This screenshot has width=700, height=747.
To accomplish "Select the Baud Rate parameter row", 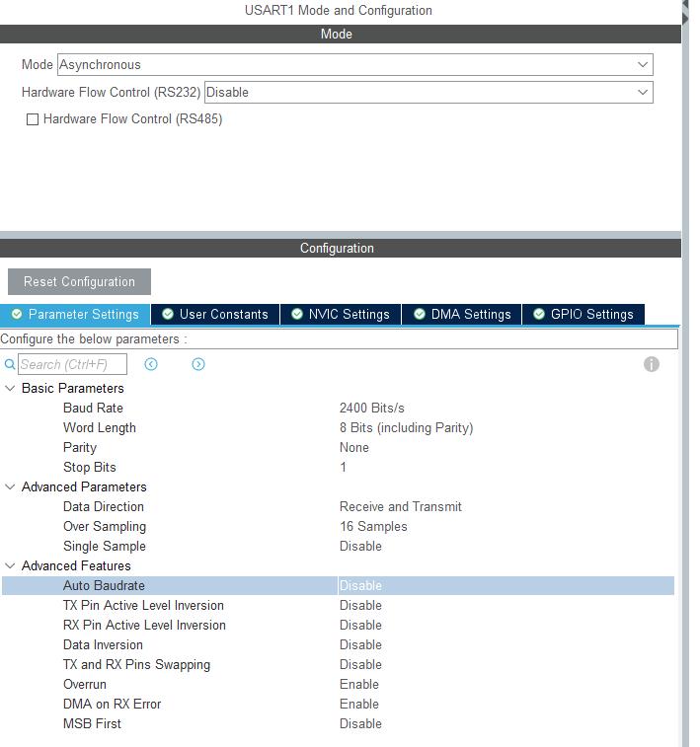I will (94, 409).
